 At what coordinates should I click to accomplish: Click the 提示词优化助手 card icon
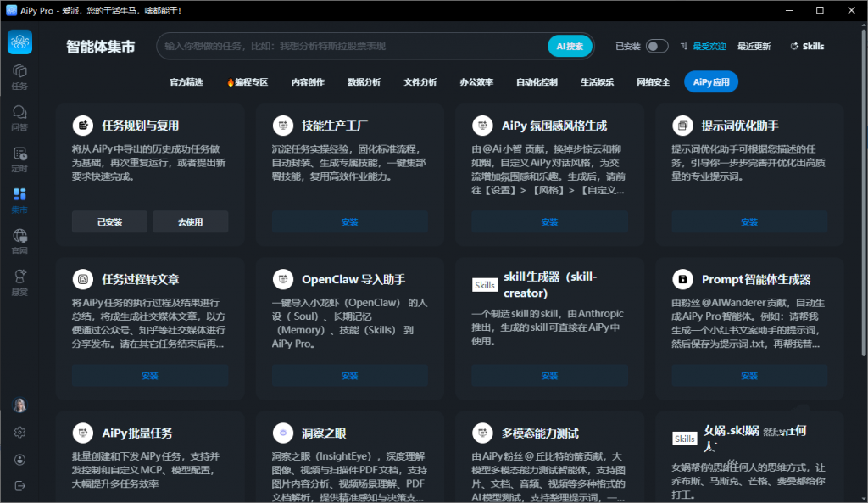682,126
